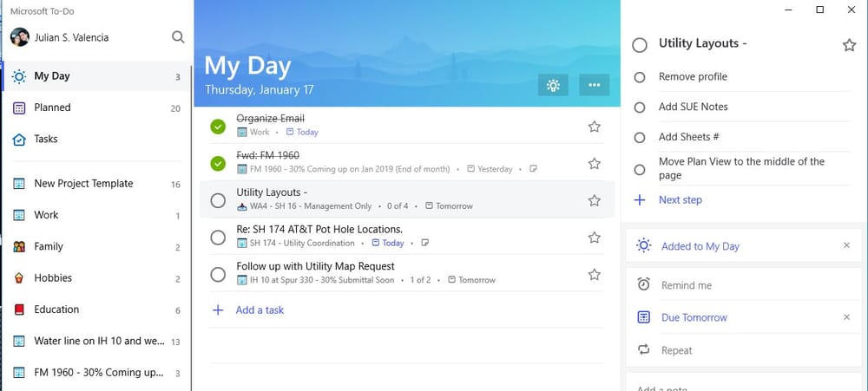Mark Utility Layouts important in detail panel

[x=849, y=45]
